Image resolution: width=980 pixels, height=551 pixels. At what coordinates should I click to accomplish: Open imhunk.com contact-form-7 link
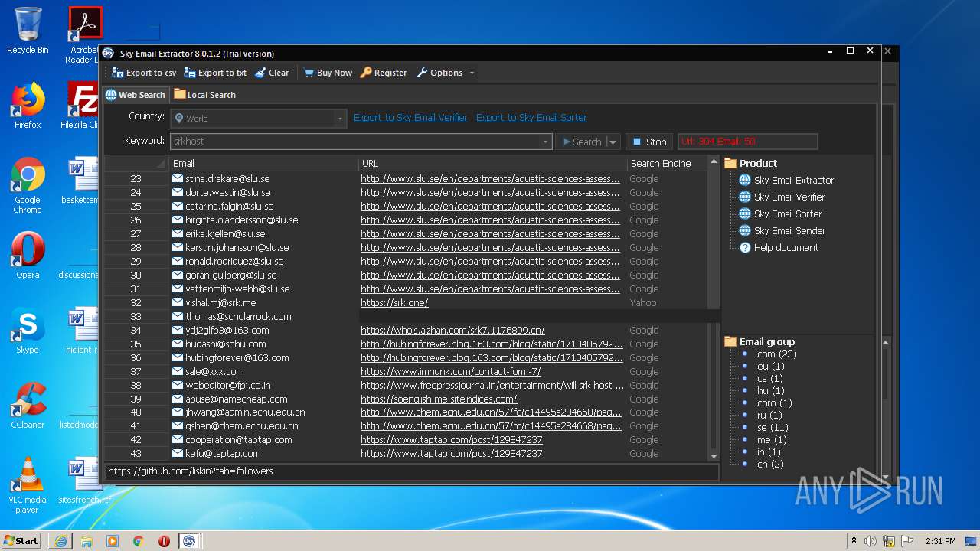450,372
